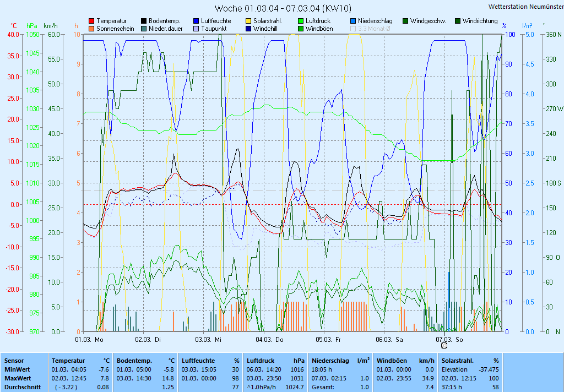The image size is (564, 392).
Task: Click the green Luftdruck legend swatch
Action: (x=301, y=21)
